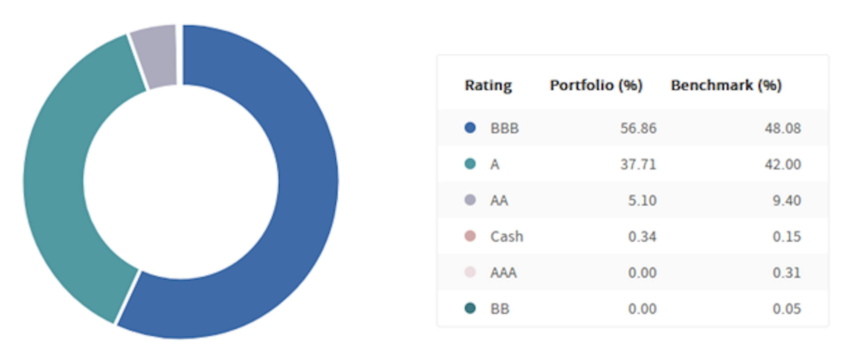
Task: Sort by Benchmark (%) column header
Action: (x=726, y=85)
